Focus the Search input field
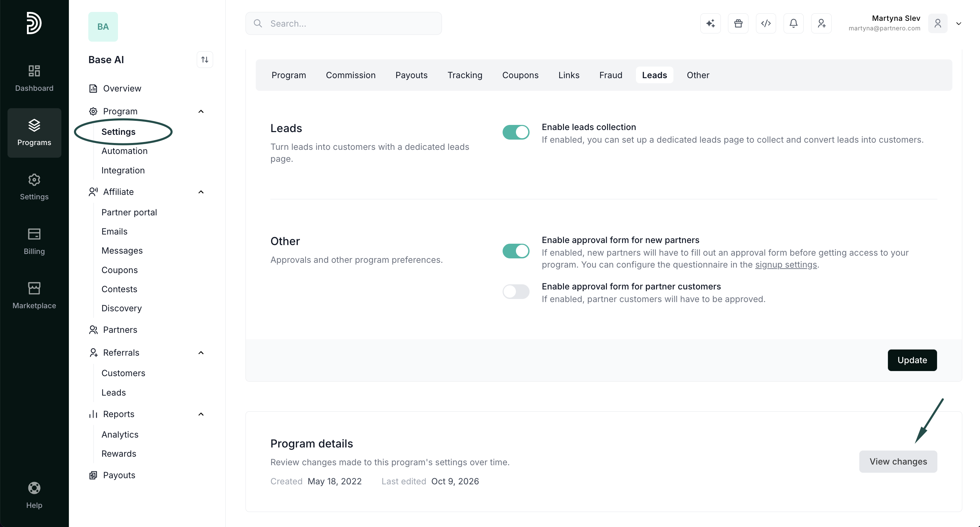The height and width of the screenshot is (527, 980). (343, 24)
